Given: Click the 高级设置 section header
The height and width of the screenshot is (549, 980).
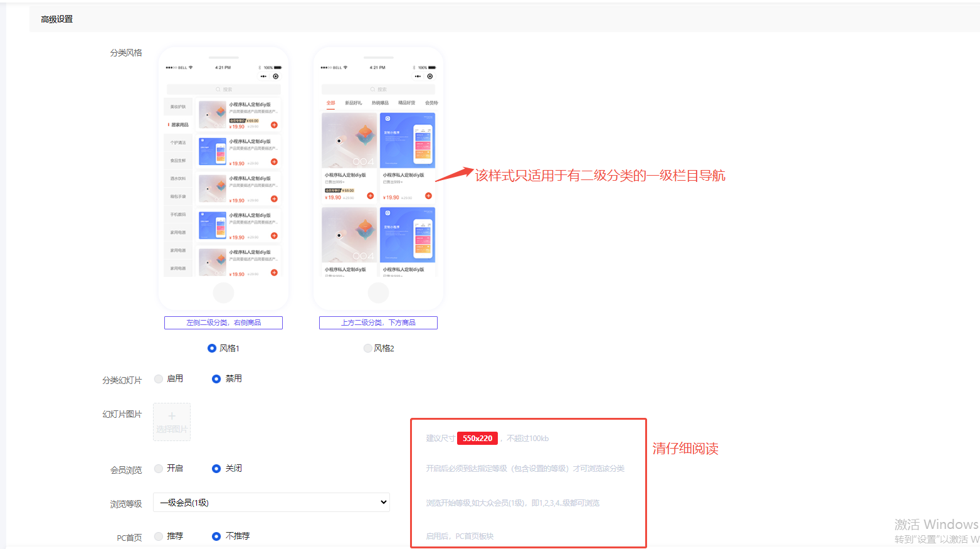Looking at the screenshot, I should [57, 19].
